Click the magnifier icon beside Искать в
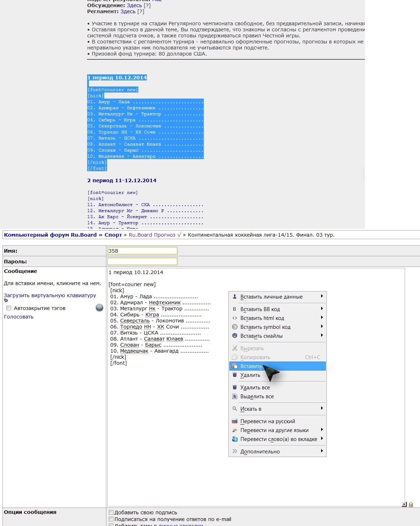 click(x=235, y=409)
